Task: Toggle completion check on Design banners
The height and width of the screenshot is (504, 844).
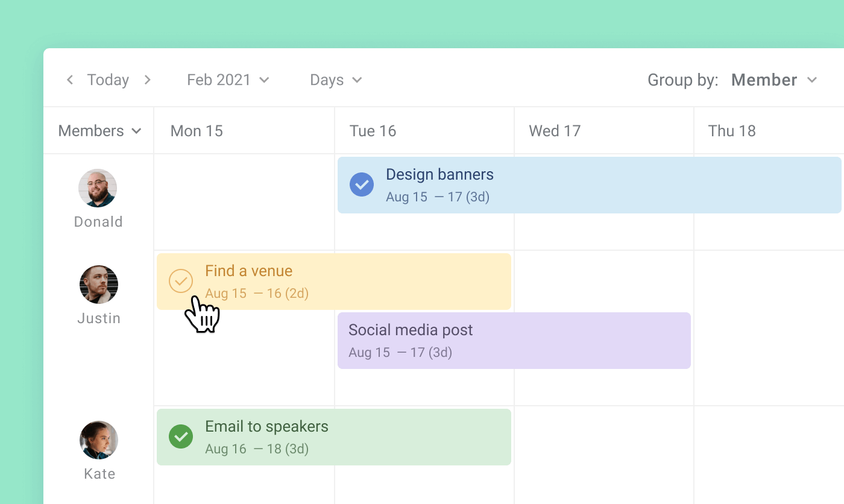Action: [x=362, y=184]
